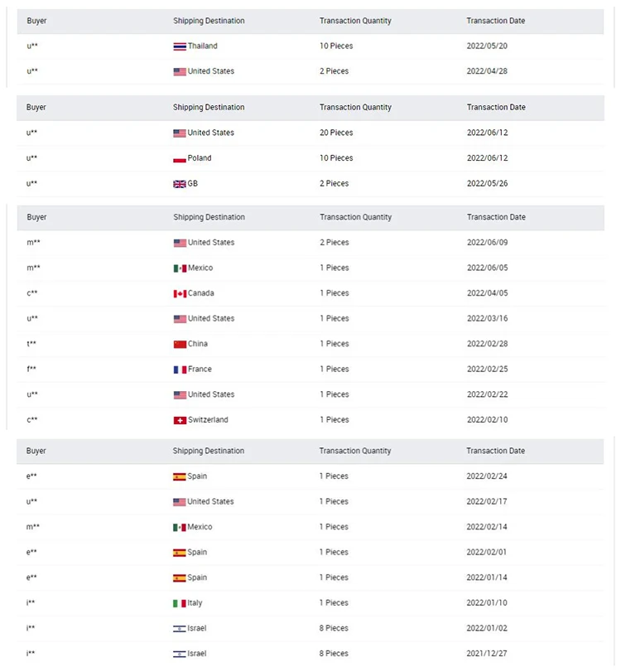
Task: Click the "20 Pieces" transaction quantity
Action: click(x=336, y=133)
